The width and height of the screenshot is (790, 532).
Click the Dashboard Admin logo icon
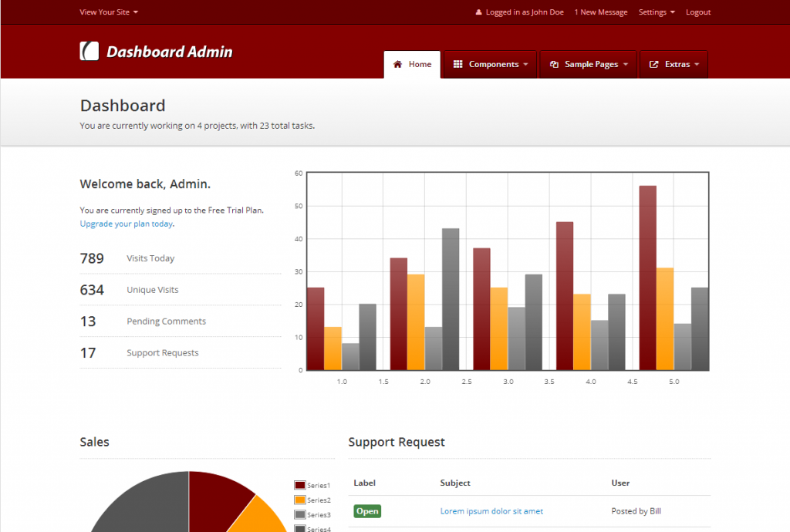(89, 51)
